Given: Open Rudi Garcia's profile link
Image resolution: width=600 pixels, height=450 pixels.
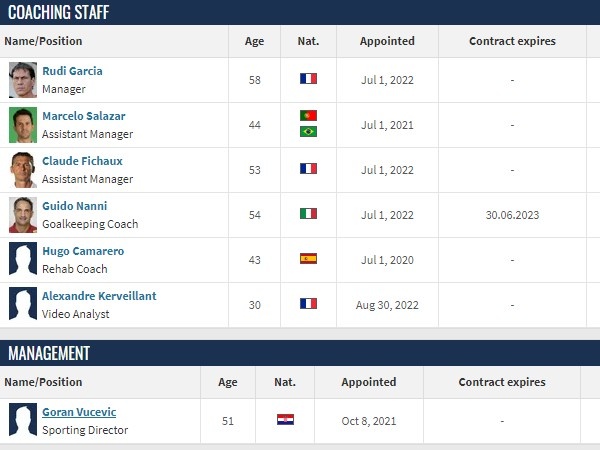Looking at the screenshot, I should coord(72,71).
